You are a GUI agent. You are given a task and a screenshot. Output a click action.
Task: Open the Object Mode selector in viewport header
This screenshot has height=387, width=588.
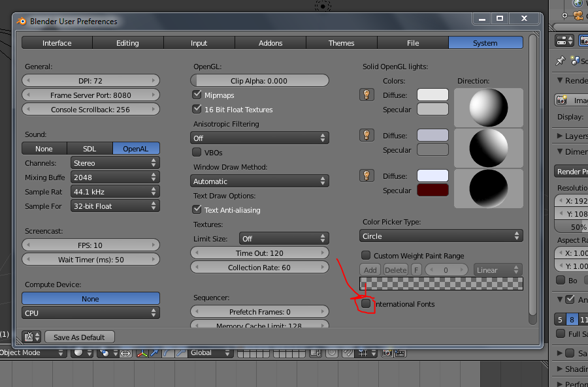(32, 353)
